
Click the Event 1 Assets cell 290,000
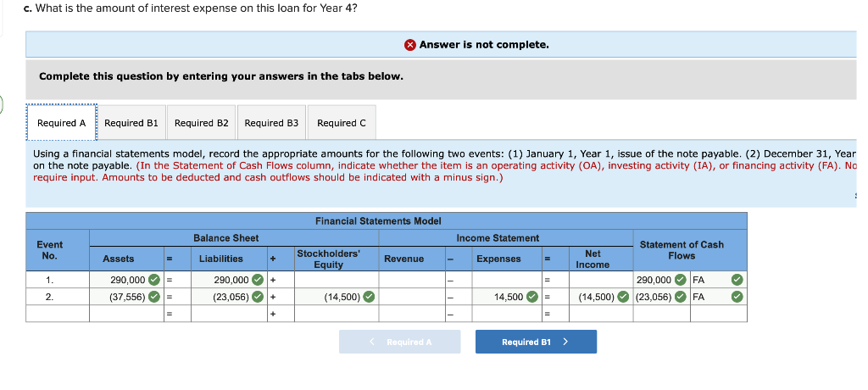[127, 280]
